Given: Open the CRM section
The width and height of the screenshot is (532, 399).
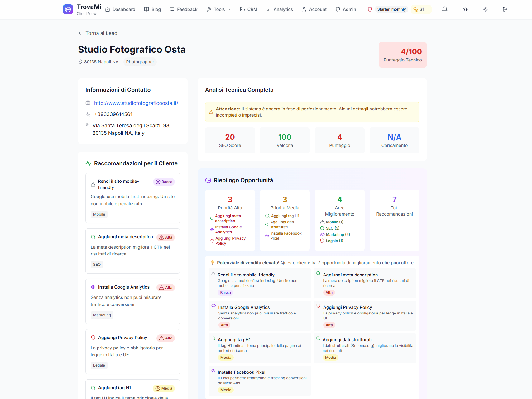Looking at the screenshot, I should 249,9.
